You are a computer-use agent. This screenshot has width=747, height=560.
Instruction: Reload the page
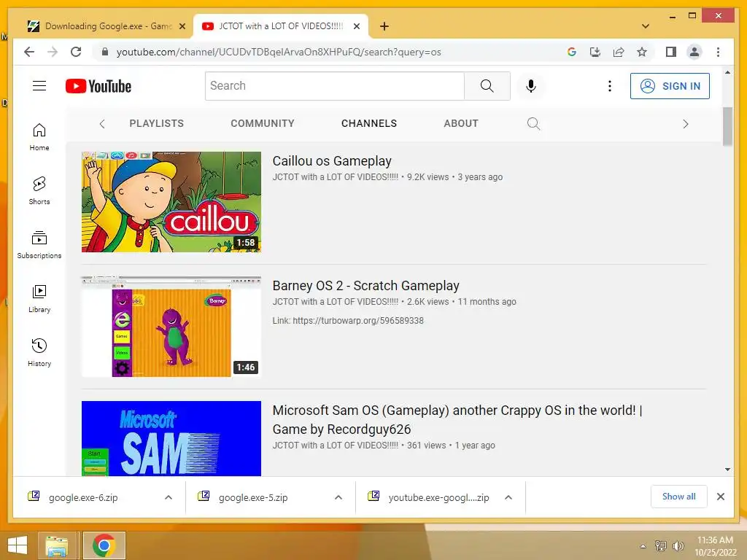[x=76, y=52]
